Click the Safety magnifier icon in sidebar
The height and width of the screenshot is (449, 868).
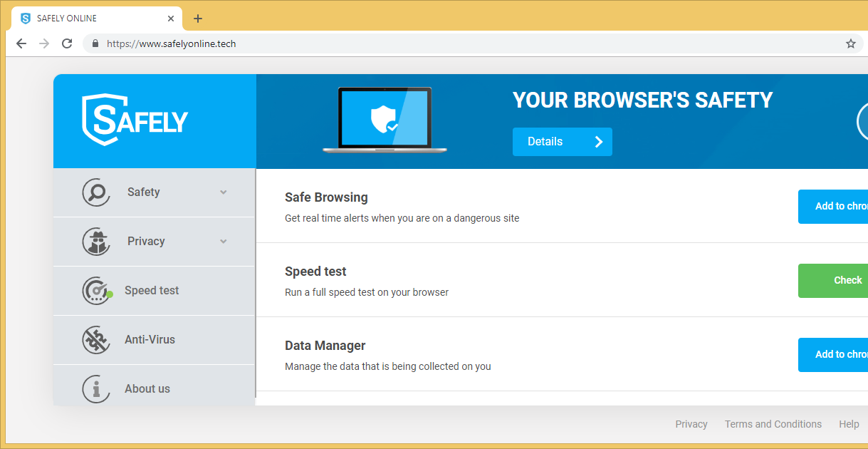[96, 192]
